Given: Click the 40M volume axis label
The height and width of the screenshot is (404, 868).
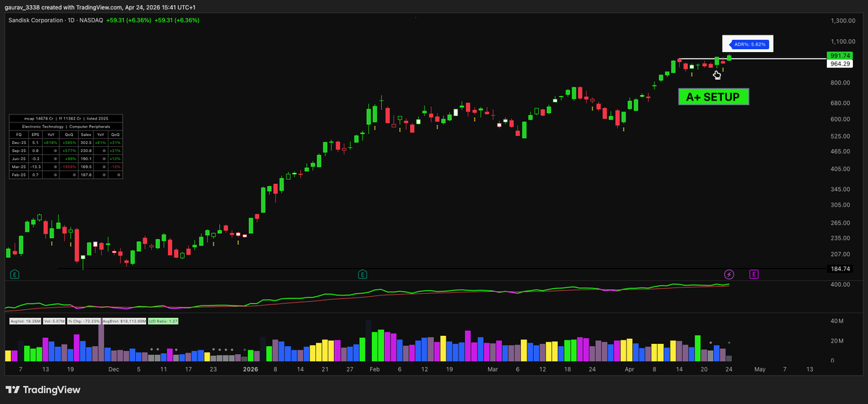Looking at the screenshot, I should pyautogui.click(x=837, y=321).
